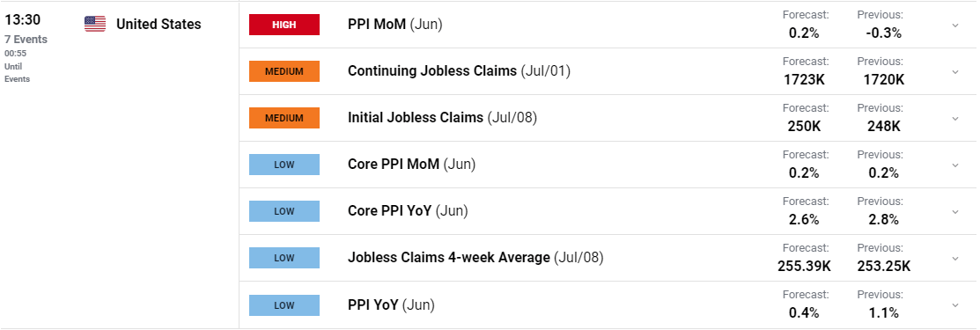
Task: Click MEDIUM badge for Initial Jobless Claims
Action: pyautogui.click(x=284, y=118)
